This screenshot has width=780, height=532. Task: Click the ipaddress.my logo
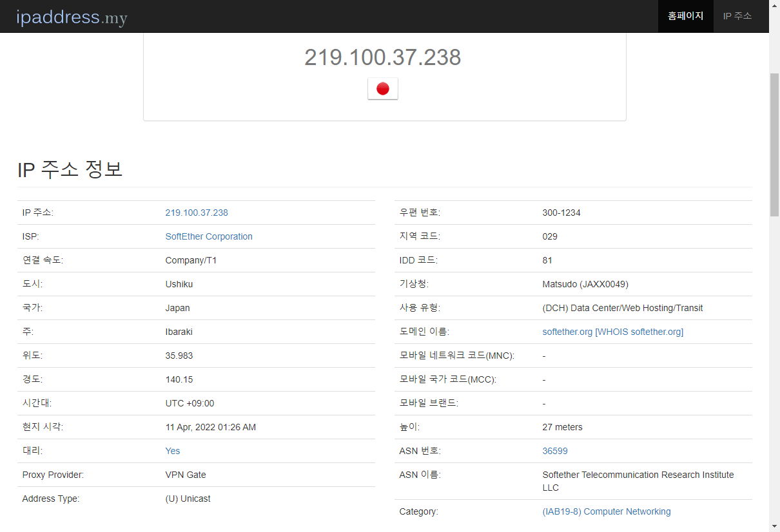[71, 17]
